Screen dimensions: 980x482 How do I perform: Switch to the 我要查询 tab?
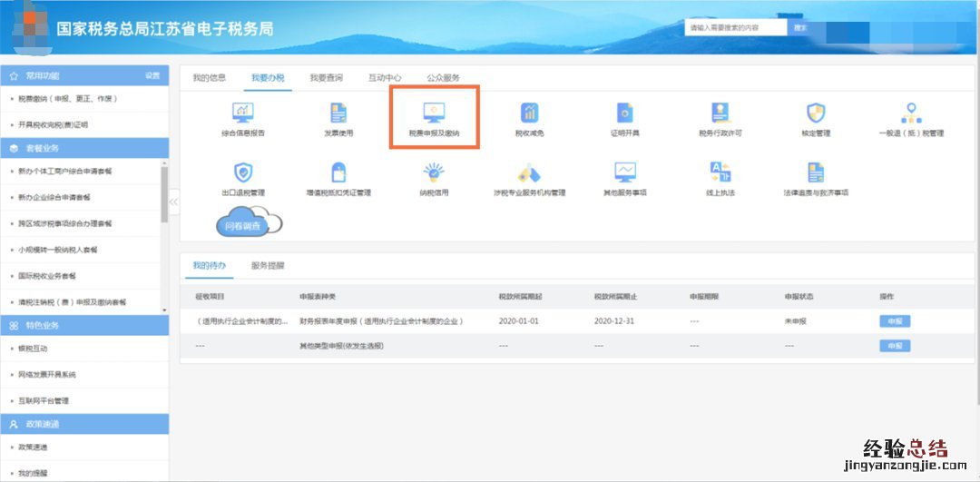[326, 78]
